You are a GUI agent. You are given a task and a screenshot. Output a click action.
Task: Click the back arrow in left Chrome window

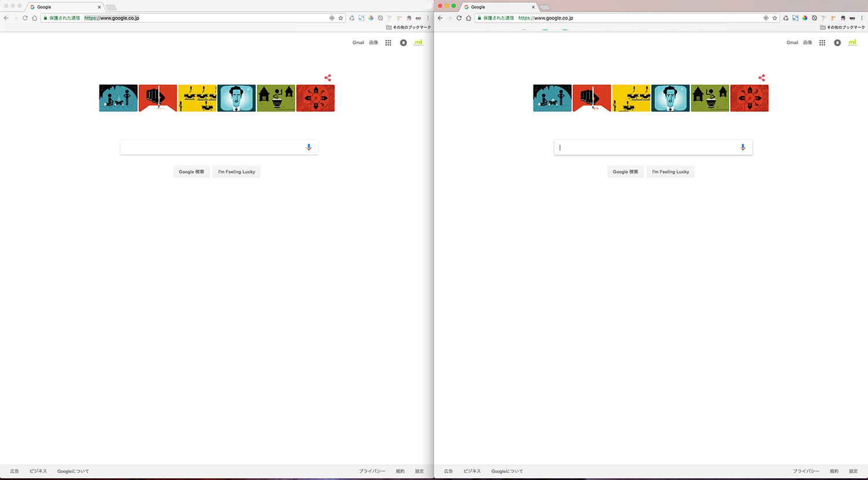[6, 18]
